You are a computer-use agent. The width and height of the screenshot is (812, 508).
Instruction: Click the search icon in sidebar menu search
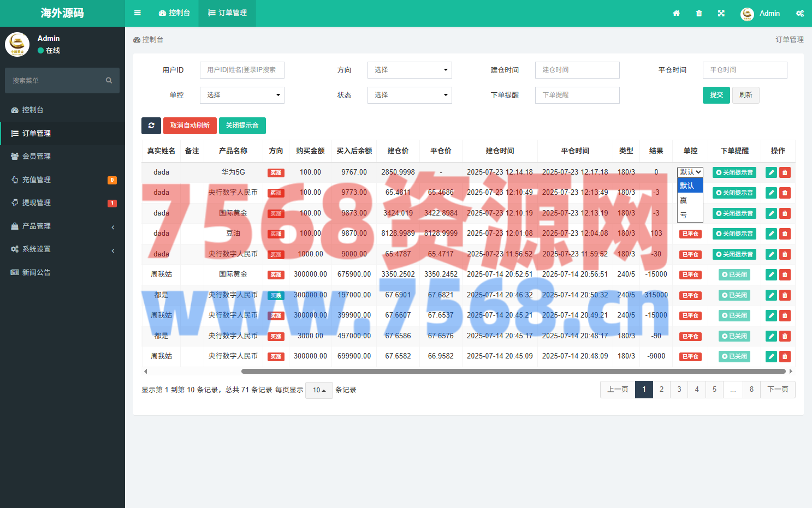[x=109, y=81]
